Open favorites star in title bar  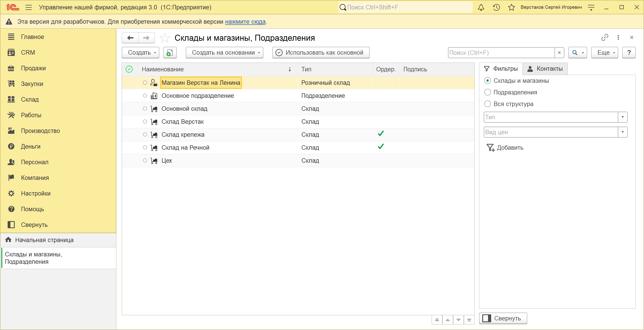point(512,7)
